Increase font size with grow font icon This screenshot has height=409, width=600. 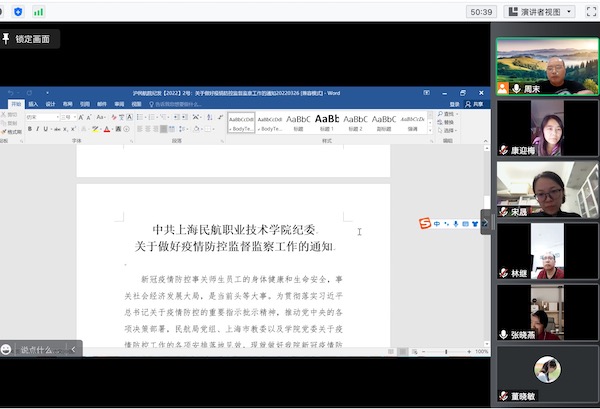(81, 117)
